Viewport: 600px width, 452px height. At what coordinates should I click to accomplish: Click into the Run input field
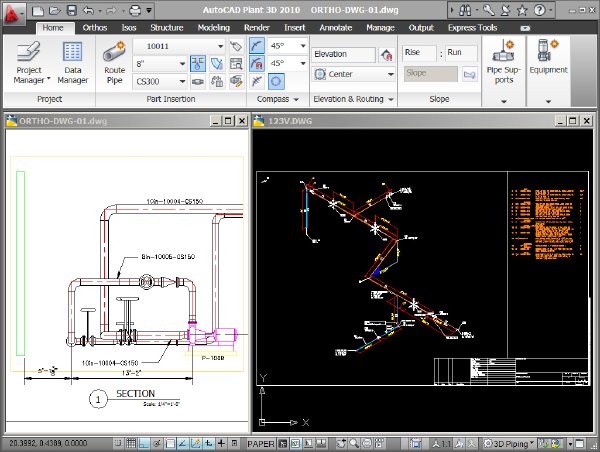click(461, 53)
